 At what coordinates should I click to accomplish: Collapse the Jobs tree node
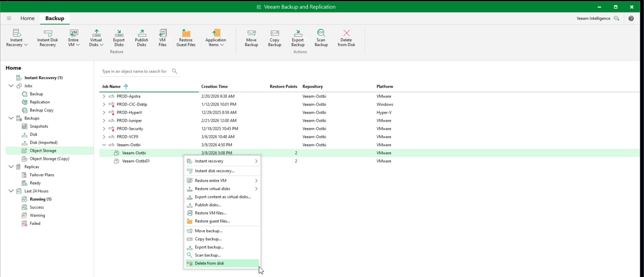click(11, 86)
